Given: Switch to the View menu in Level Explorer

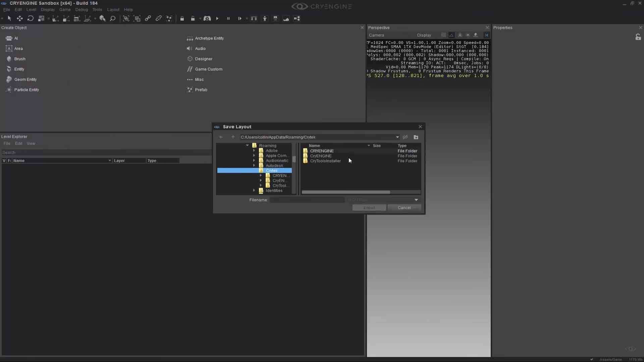Looking at the screenshot, I should click(x=31, y=143).
